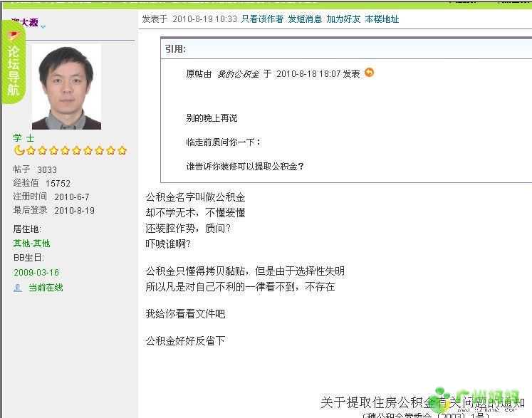This screenshot has height=418, width=532.
Task: Click the moon rank icon
Action: pyautogui.click(x=19, y=150)
